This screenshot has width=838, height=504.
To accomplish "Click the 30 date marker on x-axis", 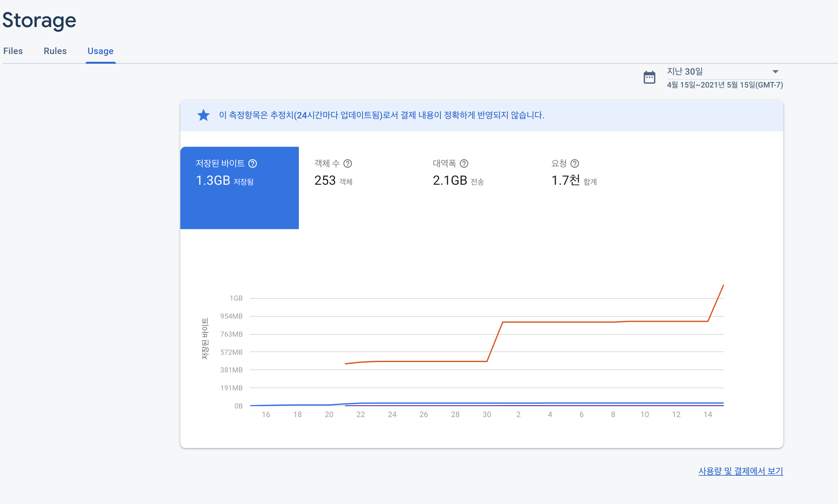I will click(487, 414).
